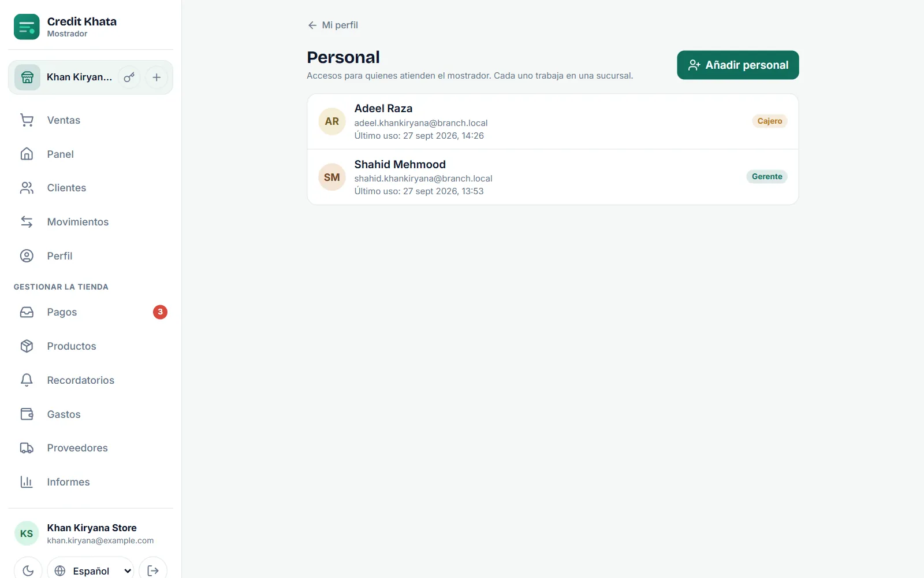Click the key icon in store selector
This screenshot has width=924, height=578.
(129, 77)
